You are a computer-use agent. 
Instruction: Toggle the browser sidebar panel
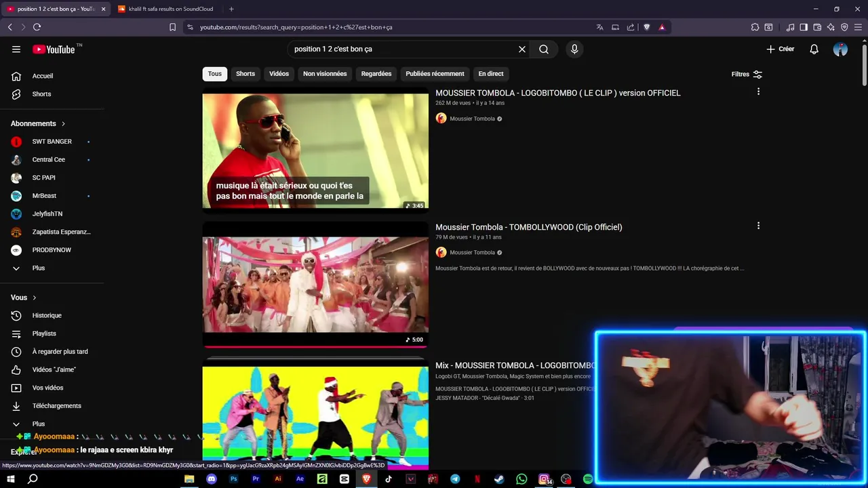point(804,27)
